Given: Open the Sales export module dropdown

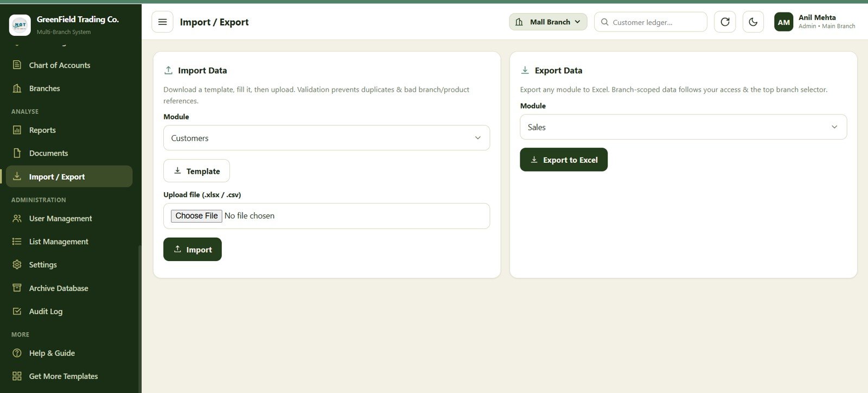Looking at the screenshot, I should (x=684, y=127).
